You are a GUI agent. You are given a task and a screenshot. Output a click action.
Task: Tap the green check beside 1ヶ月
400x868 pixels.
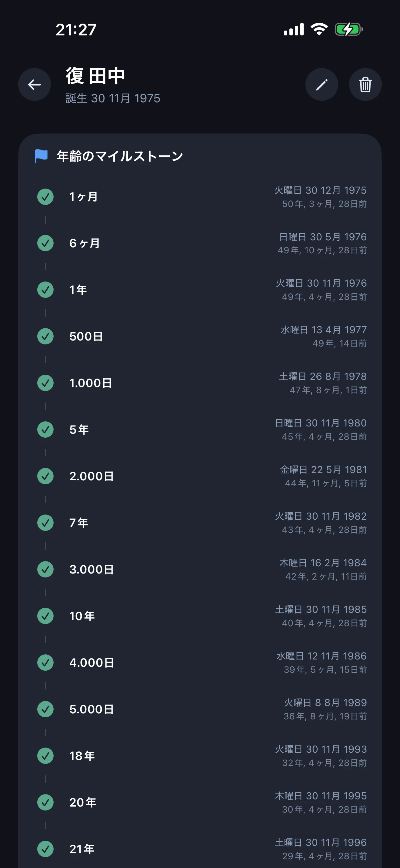click(45, 197)
